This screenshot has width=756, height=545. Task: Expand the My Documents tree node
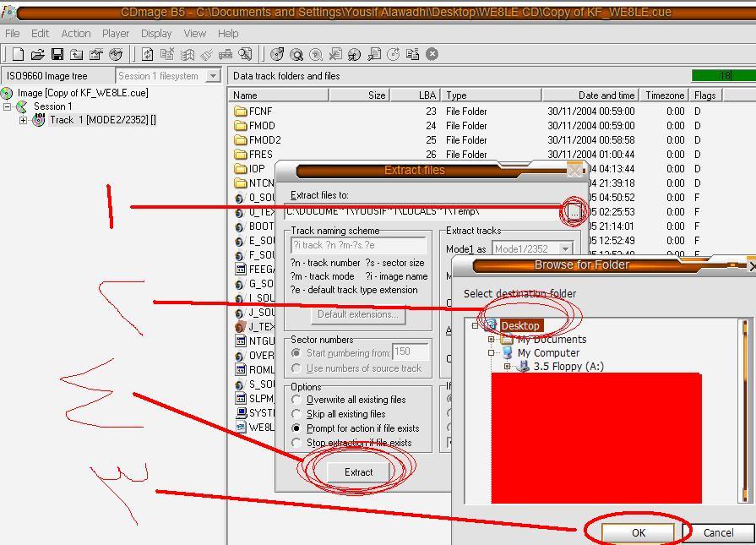coord(491,340)
